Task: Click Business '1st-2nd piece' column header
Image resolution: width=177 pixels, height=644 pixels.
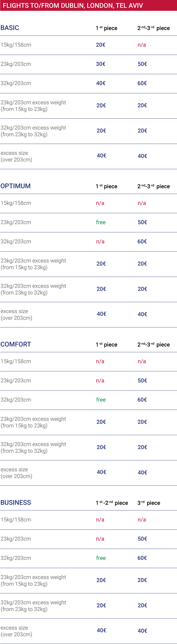Action: [x=112, y=503]
